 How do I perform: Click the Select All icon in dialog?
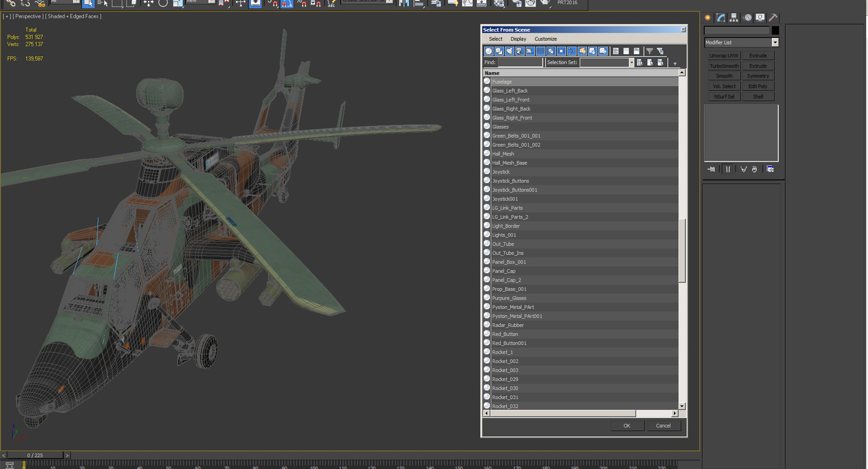coord(616,51)
